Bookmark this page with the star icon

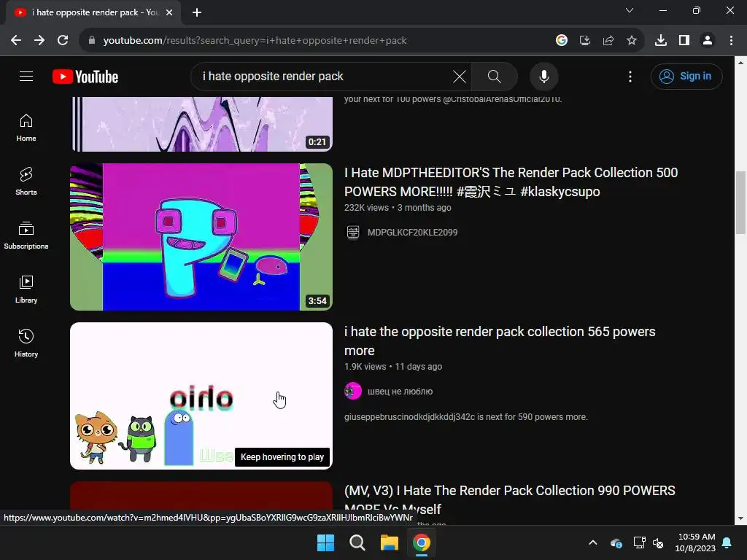point(631,41)
